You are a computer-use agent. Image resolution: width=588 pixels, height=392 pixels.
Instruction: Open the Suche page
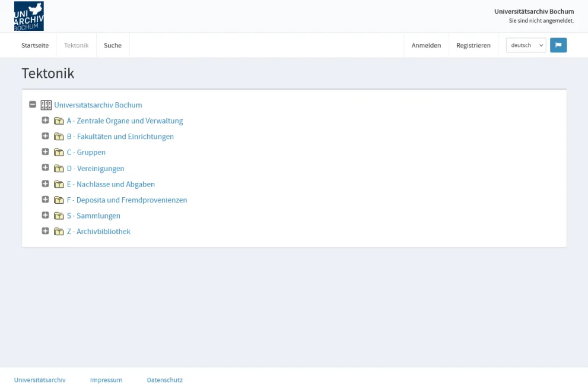click(x=113, y=45)
